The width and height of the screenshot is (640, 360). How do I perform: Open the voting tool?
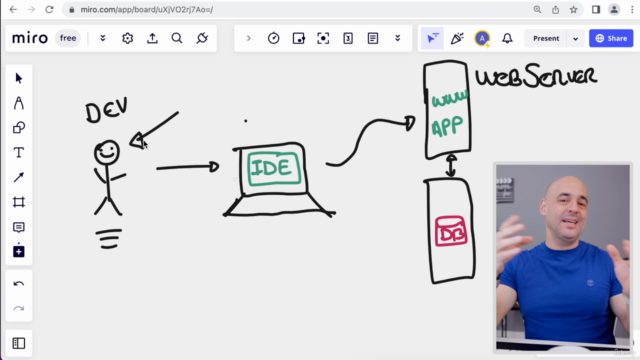click(348, 38)
